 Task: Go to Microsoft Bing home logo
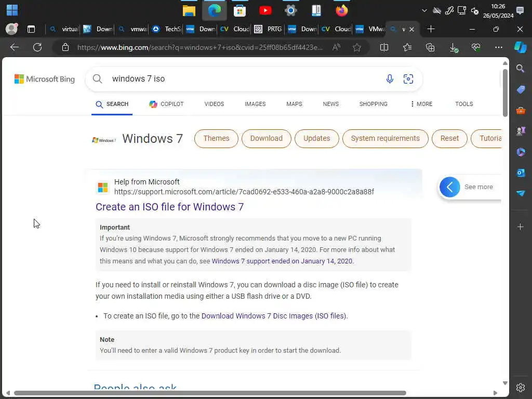coord(45,79)
